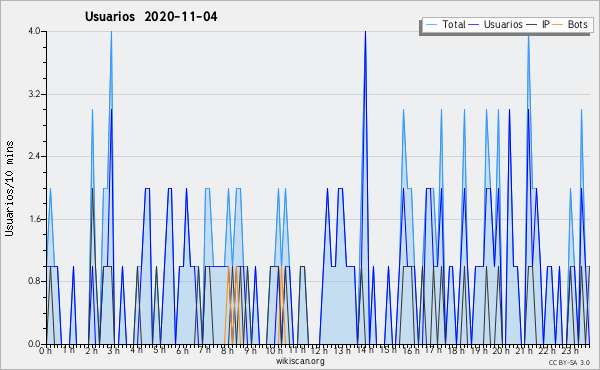
Task: Click the Usuarios peak of 4.0 near 14 h
Action: (365, 32)
